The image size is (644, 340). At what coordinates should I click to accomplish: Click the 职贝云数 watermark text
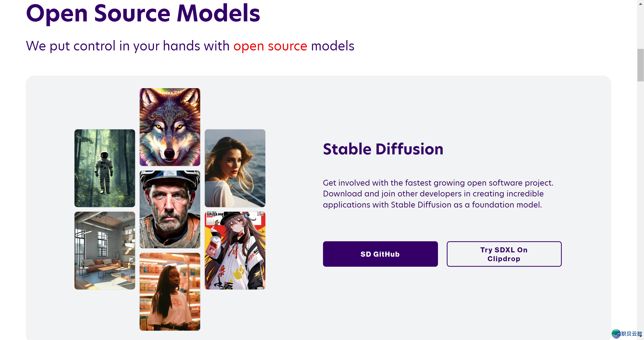631,334
